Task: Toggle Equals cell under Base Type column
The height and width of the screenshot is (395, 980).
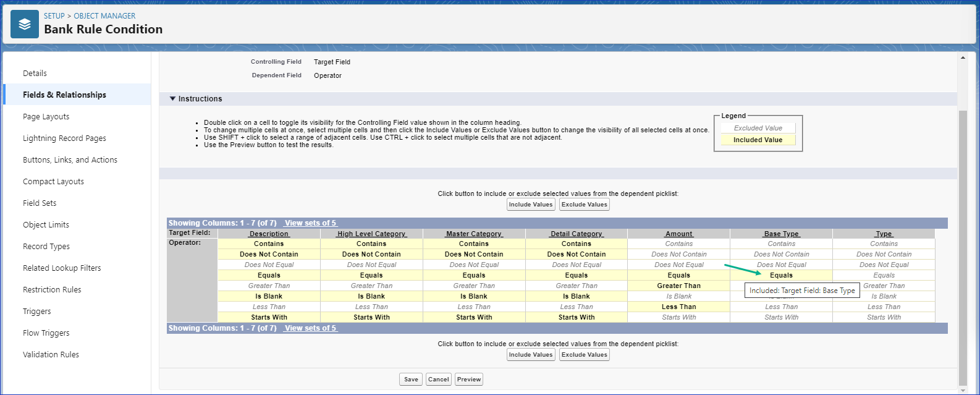Action: click(x=781, y=275)
